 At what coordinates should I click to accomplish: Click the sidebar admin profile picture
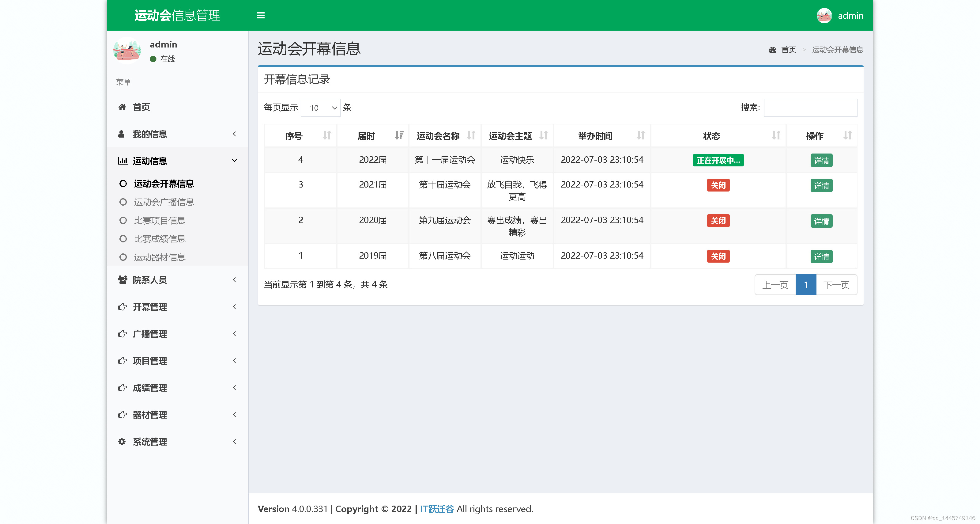tap(127, 50)
